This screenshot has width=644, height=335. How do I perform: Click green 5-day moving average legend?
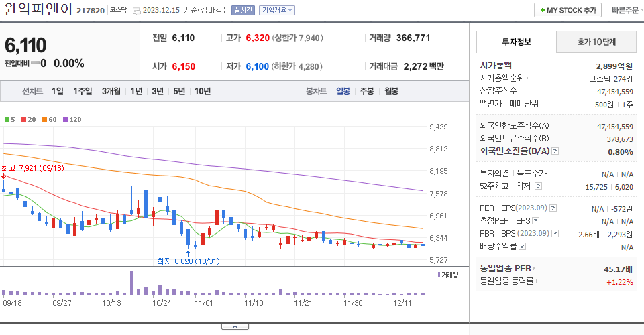pyautogui.click(x=10, y=120)
